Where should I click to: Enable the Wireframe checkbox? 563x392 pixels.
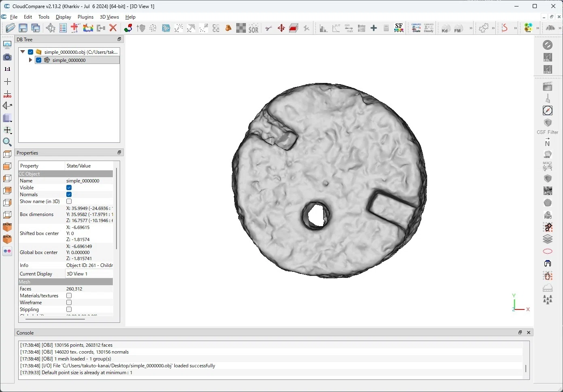point(69,303)
